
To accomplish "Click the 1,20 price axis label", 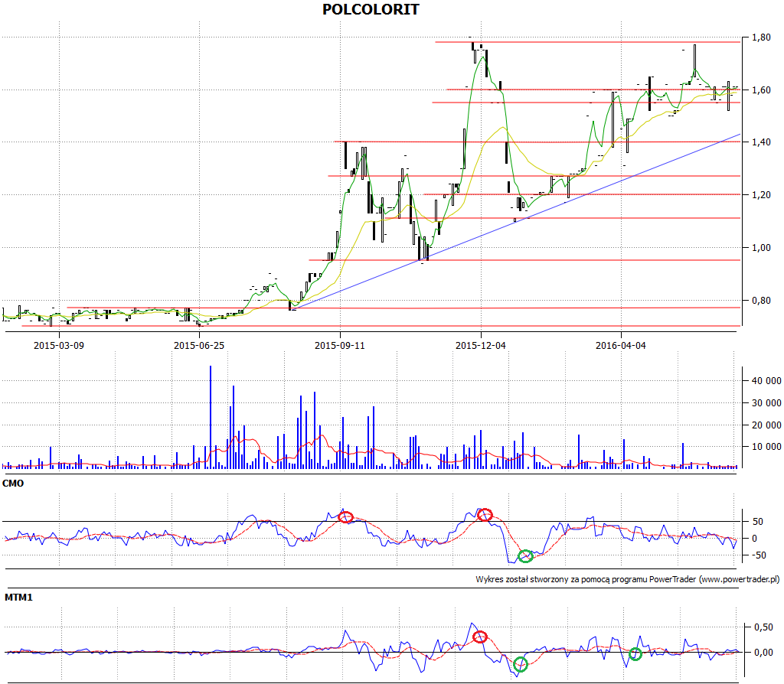I will pyautogui.click(x=762, y=195).
